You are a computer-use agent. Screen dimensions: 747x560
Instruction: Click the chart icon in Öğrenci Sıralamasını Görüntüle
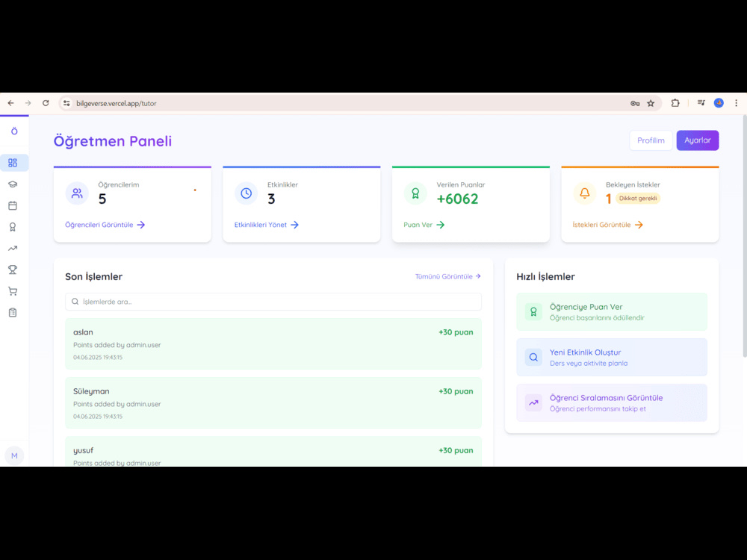tap(533, 402)
